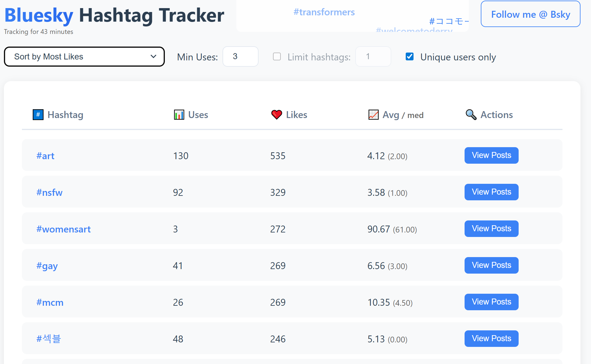The image size is (591, 364).
Task: Click the magnifying glass icon beside Actions
Action: (471, 114)
